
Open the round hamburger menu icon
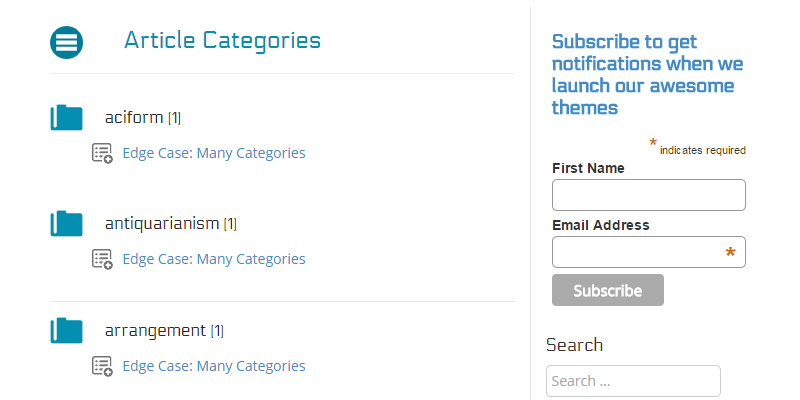click(x=66, y=42)
